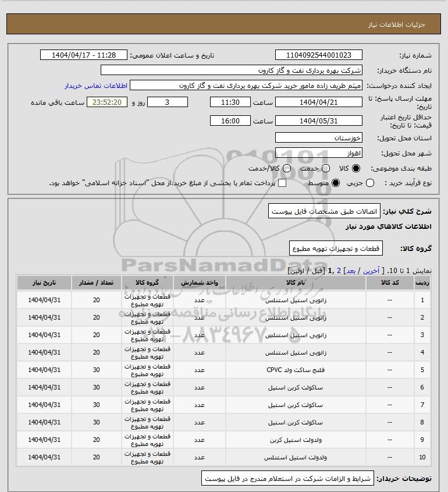This screenshot has height=492, width=448.
Task: Click the remaining days field showing 3
Action: [x=168, y=102]
